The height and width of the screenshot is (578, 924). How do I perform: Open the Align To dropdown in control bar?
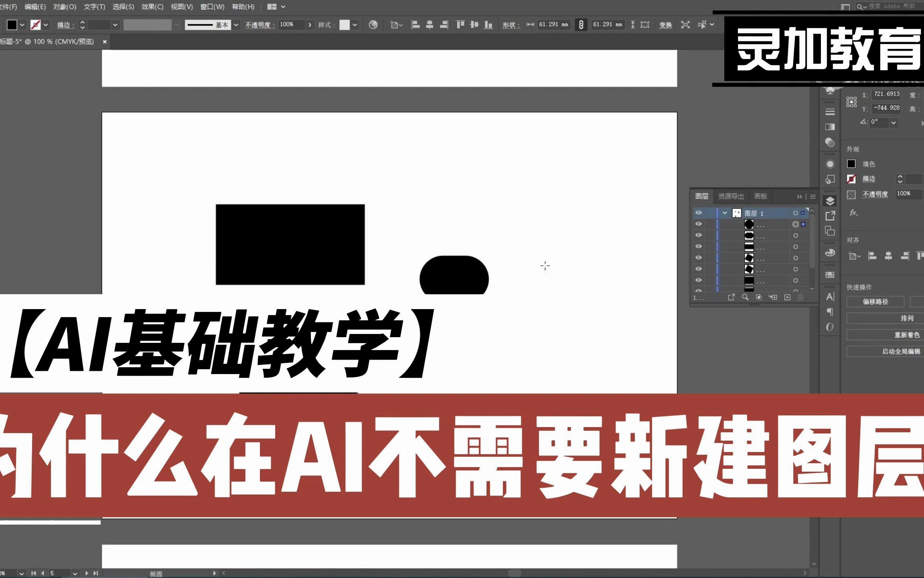396,25
